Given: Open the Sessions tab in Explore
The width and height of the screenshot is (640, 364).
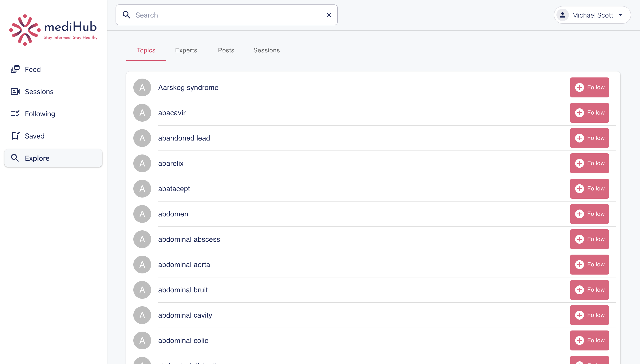Looking at the screenshot, I should pos(266,50).
